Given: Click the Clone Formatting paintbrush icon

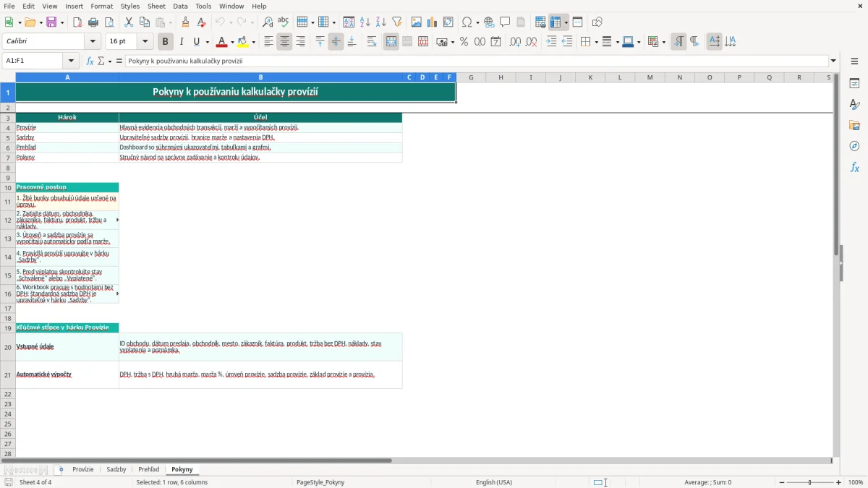Looking at the screenshot, I should pos(185,22).
